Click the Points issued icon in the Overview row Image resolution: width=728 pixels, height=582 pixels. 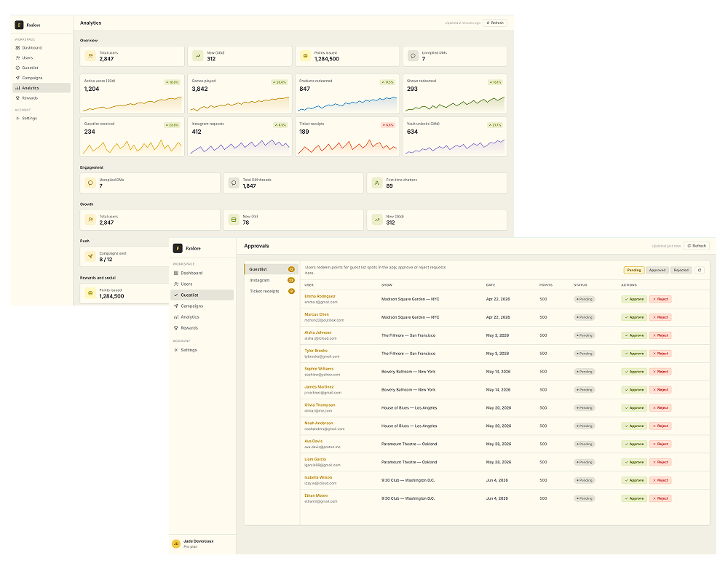coord(306,55)
